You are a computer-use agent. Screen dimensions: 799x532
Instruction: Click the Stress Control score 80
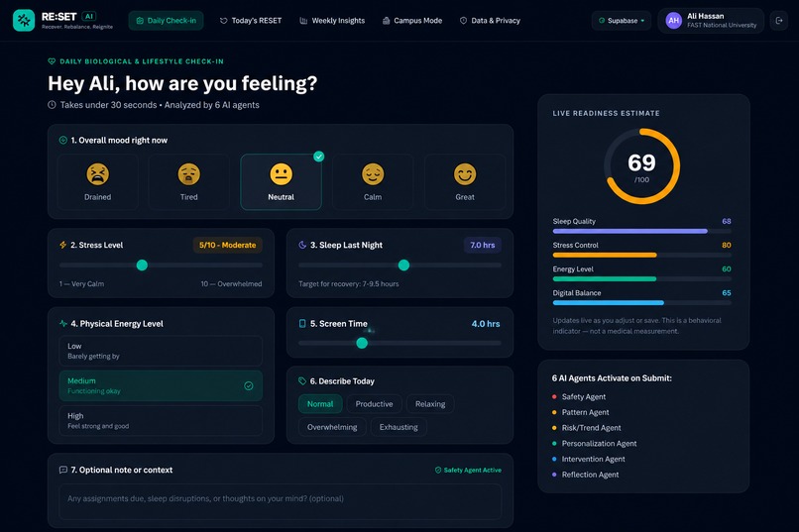click(726, 245)
